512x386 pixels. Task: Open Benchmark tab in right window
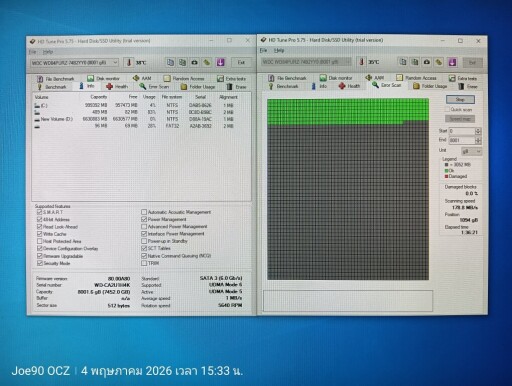tap(284, 86)
